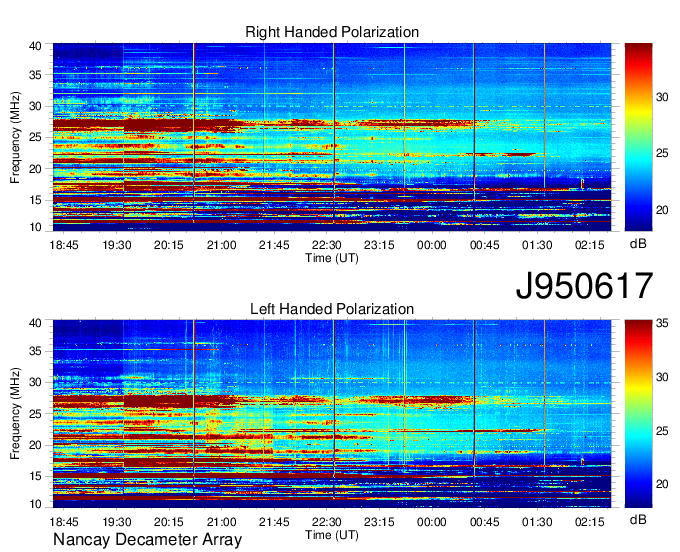
Task: Click the 'dB' label of the upper color bar
Action: pyautogui.click(x=638, y=244)
